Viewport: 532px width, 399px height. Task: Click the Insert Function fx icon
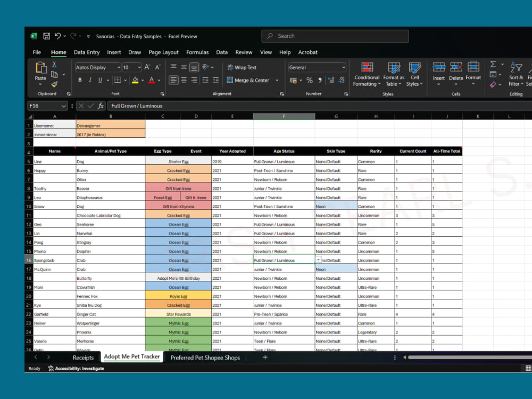pyautogui.click(x=101, y=106)
